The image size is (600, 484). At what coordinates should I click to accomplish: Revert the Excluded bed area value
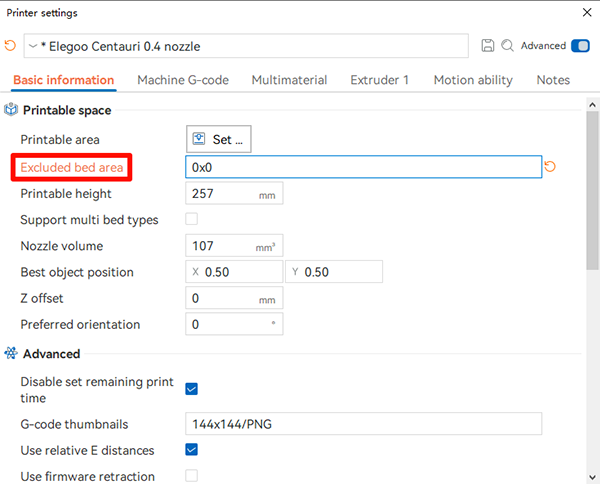pyautogui.click(x=551, y=167)
